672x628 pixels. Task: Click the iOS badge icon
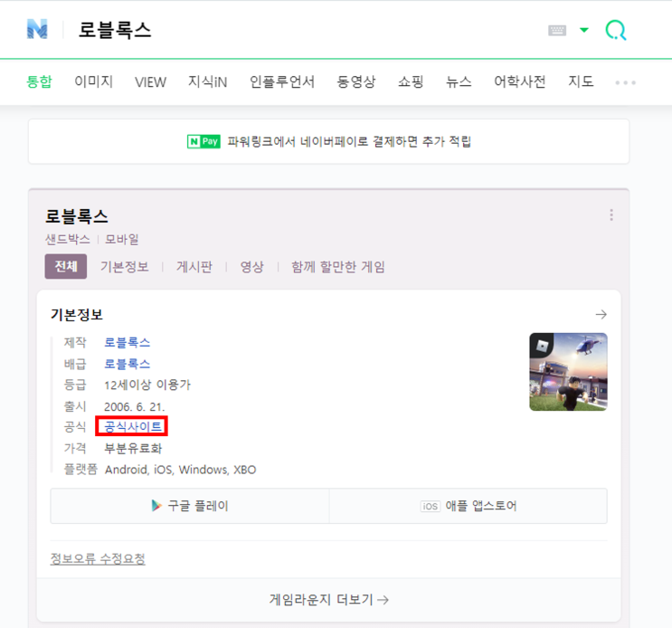click(430, 506)
